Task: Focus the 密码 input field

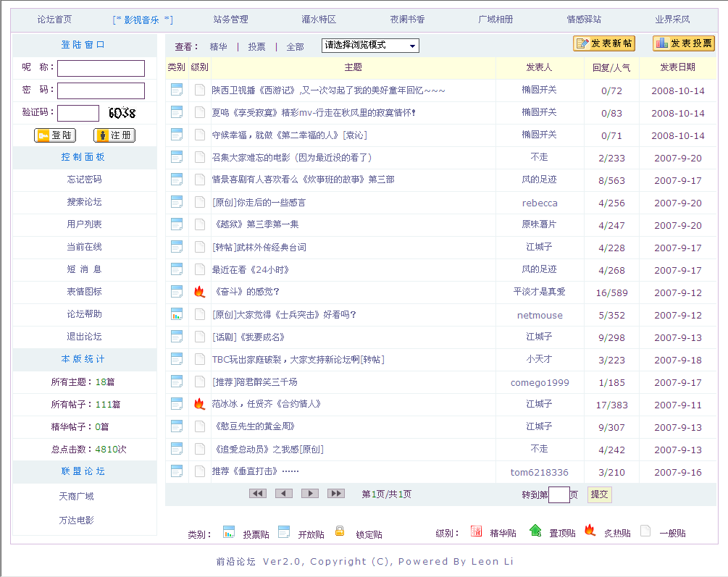Action: [x=101, y=90]
